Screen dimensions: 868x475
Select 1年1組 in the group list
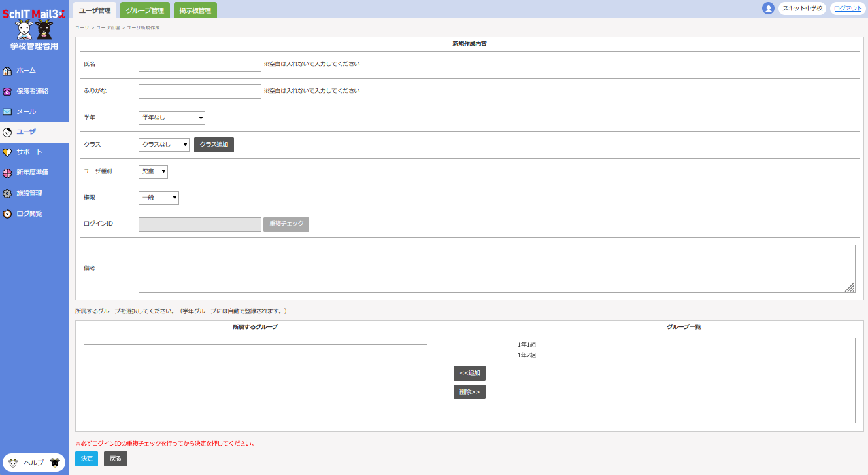click(x=527, y=345)
